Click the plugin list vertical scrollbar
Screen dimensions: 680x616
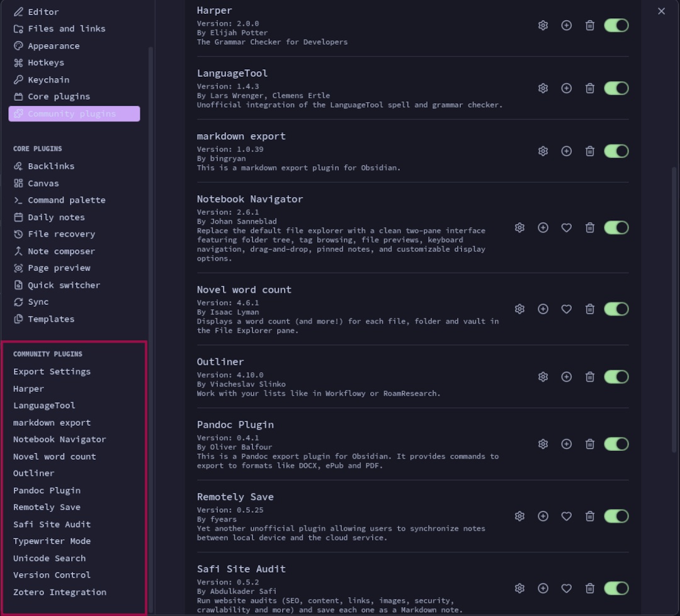tap(674, 310)
